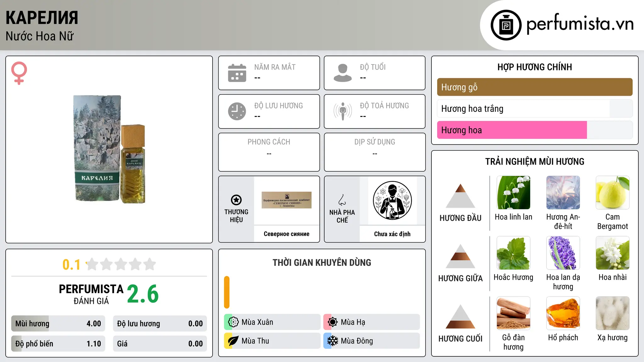
Task: Click the Phong cách label
Action: coord(269,142)
